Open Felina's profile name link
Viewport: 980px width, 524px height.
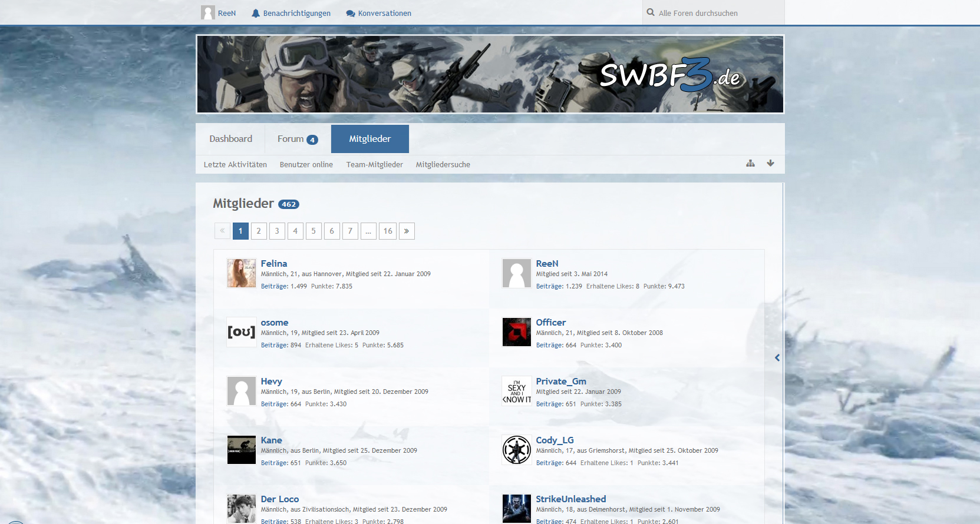[274, 264]
